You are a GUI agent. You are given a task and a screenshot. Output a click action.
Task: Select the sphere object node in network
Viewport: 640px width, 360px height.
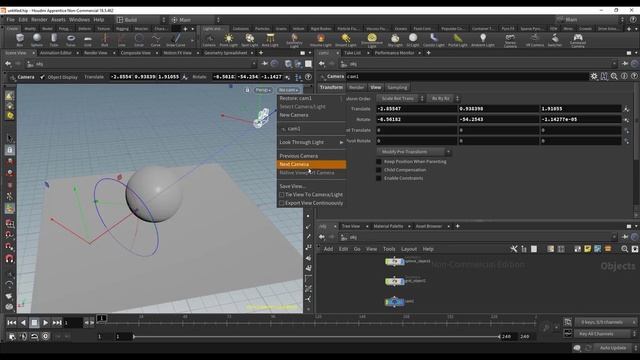[394, 262]
